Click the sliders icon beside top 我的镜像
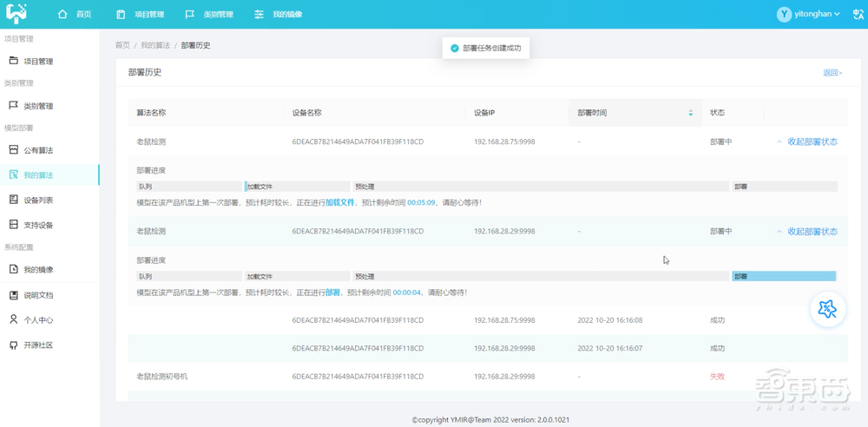Image resolution: width=868 pixels, height=427 pixels. pyautogui.click(x=259, y=15)
